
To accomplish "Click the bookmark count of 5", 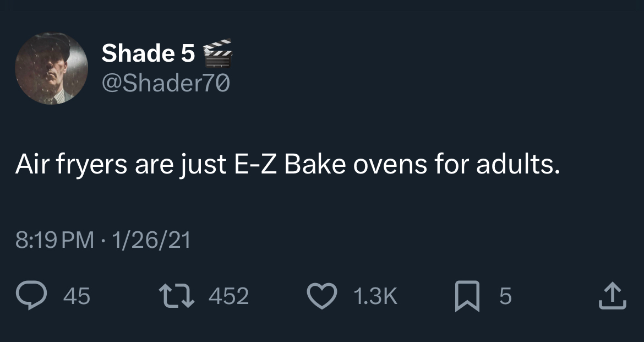I will click(505, 297).
